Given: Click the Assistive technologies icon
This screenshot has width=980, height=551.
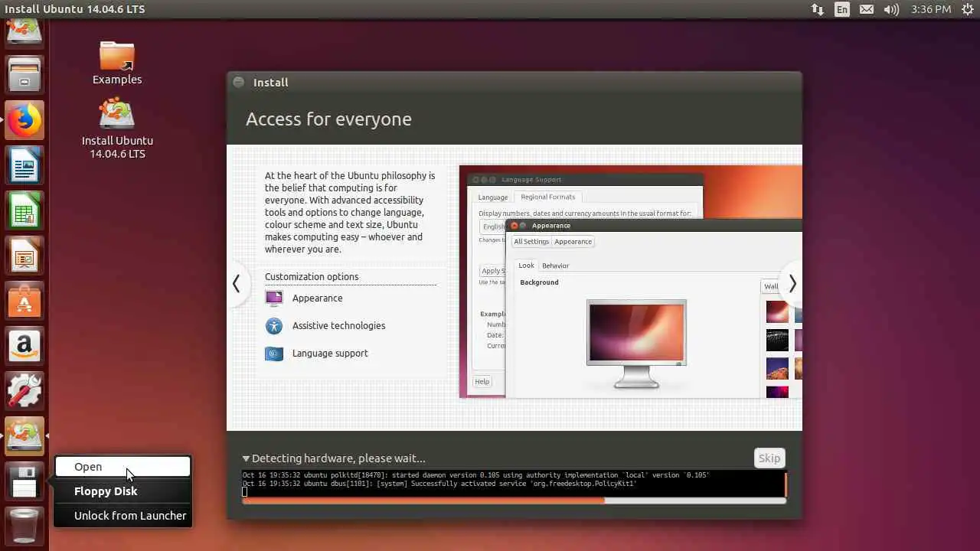Looking at the screenshot, I should [x=274, y=326].
